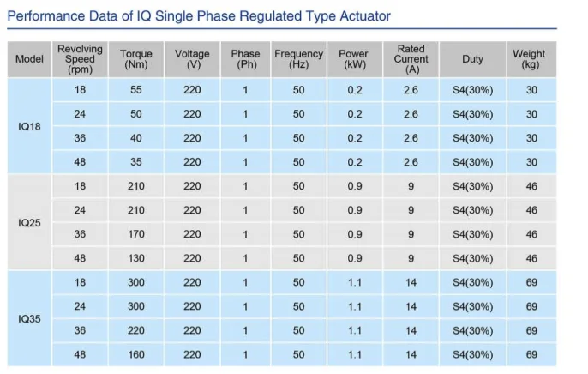Select the IQ18 model cell

(29, 126)
